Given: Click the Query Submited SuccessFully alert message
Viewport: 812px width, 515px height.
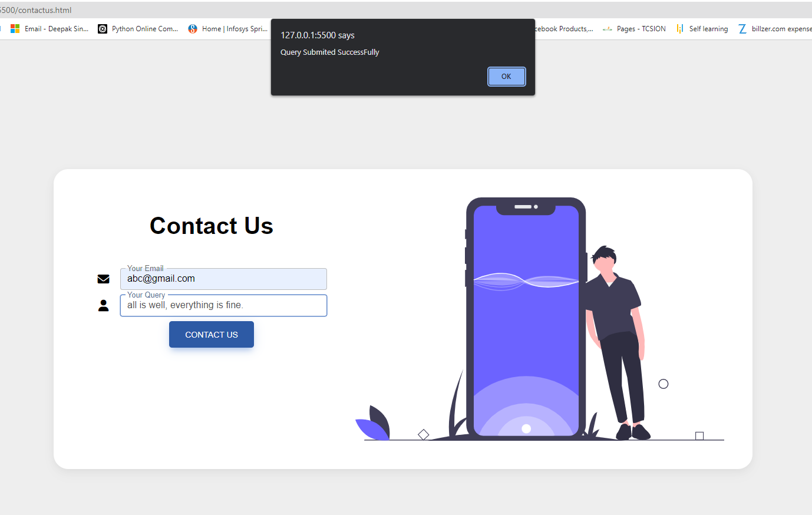Looking at the screenshot, I should (329, 52).
